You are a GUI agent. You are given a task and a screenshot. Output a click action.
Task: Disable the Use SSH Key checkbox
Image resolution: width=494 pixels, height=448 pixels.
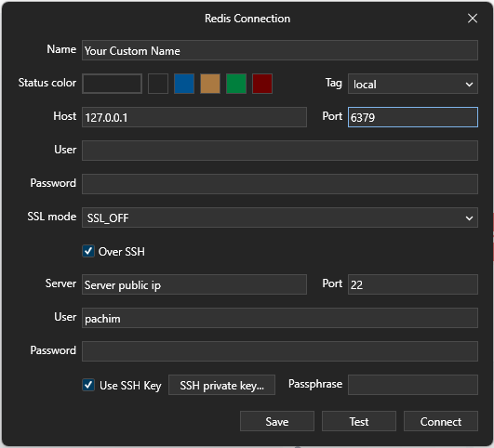[x=88, y=385]
